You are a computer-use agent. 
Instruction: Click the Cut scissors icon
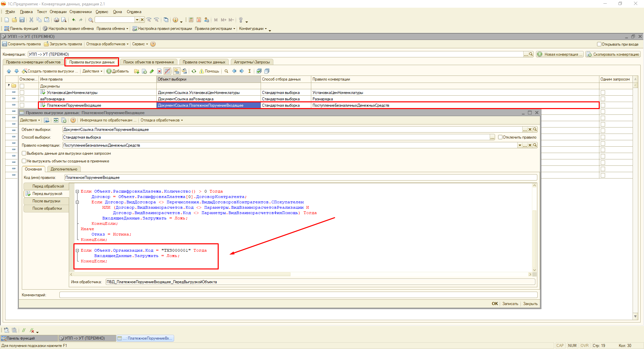pos(31,20)
